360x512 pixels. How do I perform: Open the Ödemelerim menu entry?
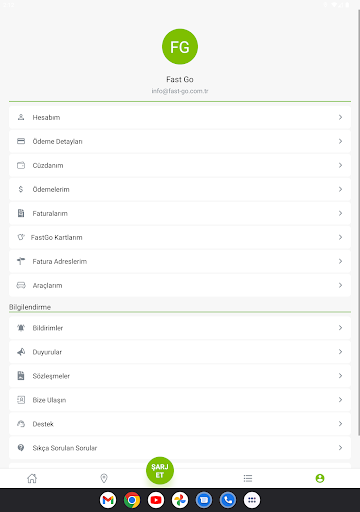click(180, 189)
